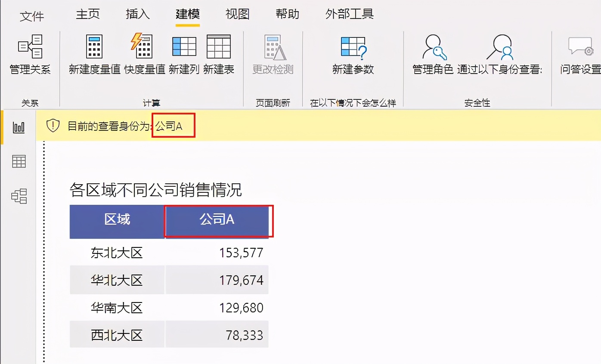Open the Manage relationships (管理关系) tool
The height and width of the screenshot is (364, 601).
coord(30,55)
